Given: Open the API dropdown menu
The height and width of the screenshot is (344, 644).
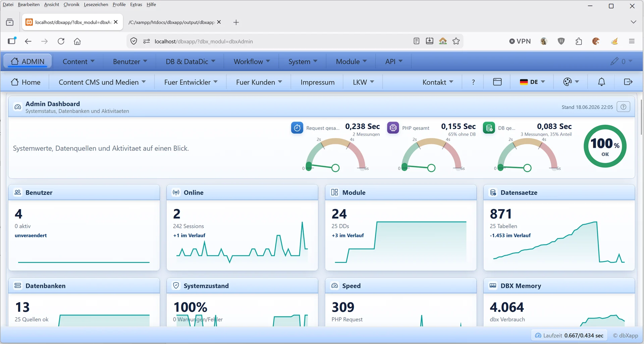Looking at the screenshot, I should pyautogui.click(x=393, y=61).
